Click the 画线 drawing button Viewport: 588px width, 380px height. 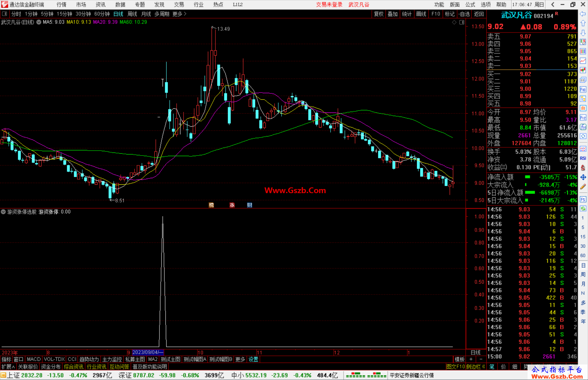[421, 14]
